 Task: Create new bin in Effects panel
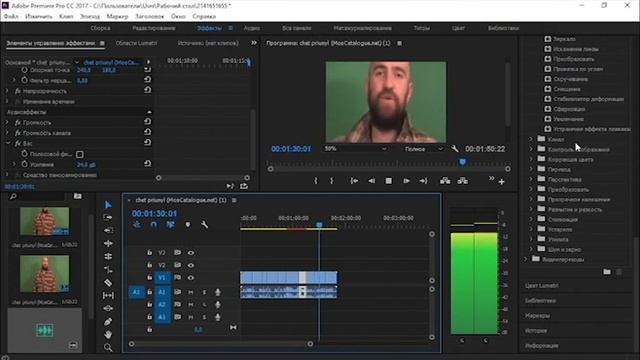click(607, 272)
